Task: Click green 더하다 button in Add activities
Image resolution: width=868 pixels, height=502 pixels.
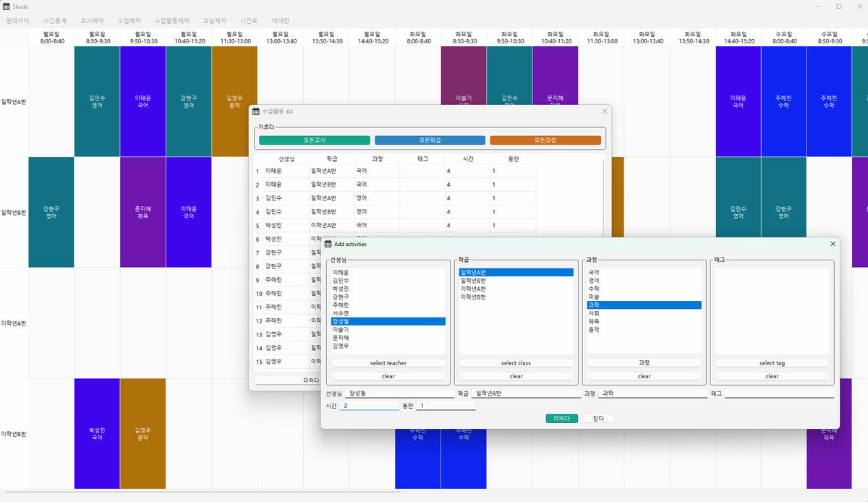Action: pyautogui.click(x=561, y=418)
